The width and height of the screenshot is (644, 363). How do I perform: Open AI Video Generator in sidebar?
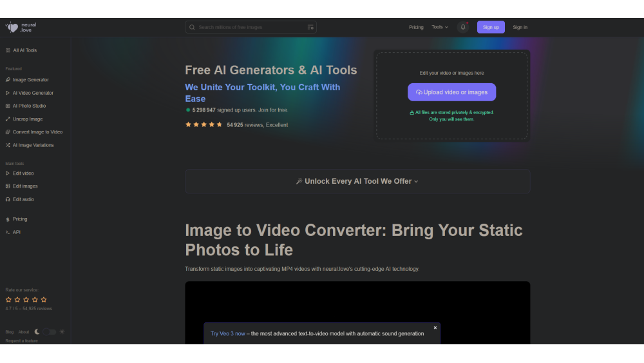(x=33, y=93)
